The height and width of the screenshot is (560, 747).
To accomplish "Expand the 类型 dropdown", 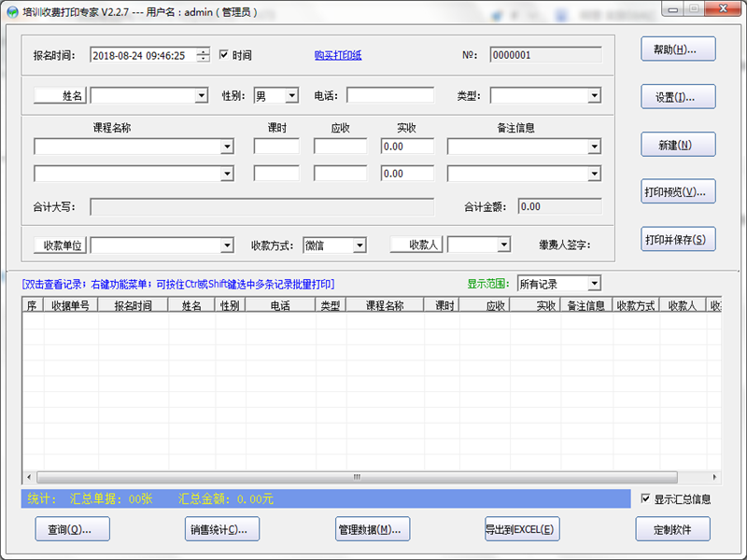I will (x=594, y=96).
